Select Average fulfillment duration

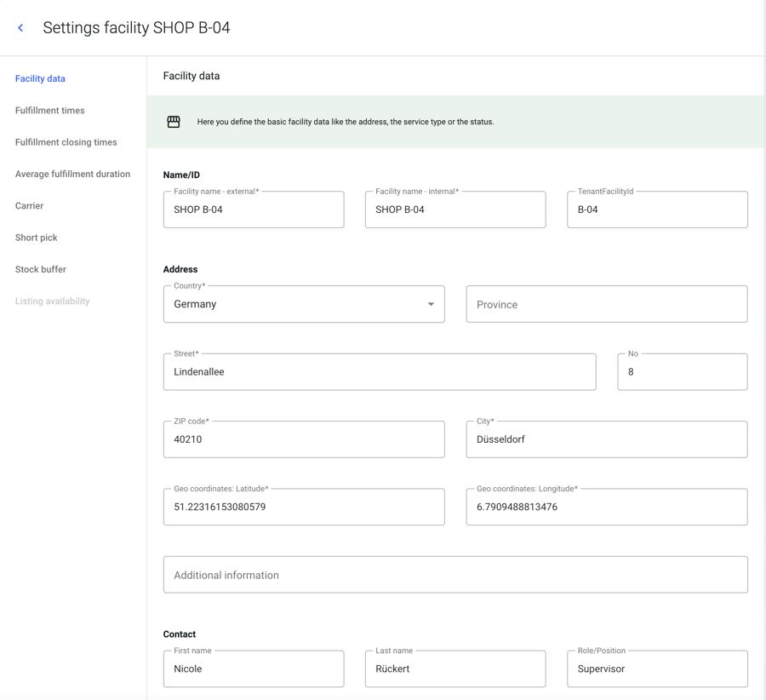(72, 174)
